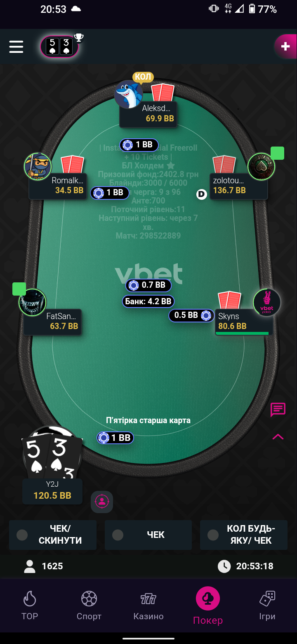
Task: Tap the Банк: 4.2 BB pot label
Action: click(x=148, y=301)
